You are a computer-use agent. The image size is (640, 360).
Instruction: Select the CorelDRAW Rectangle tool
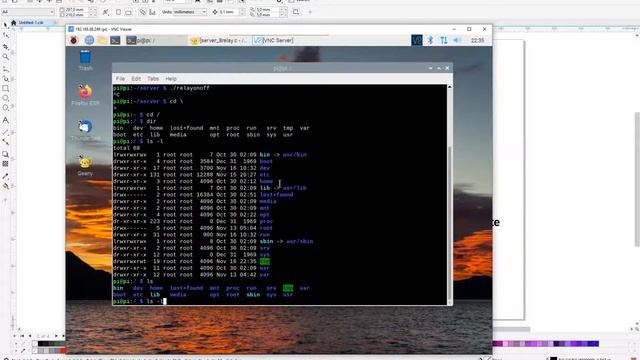point(5,88)
